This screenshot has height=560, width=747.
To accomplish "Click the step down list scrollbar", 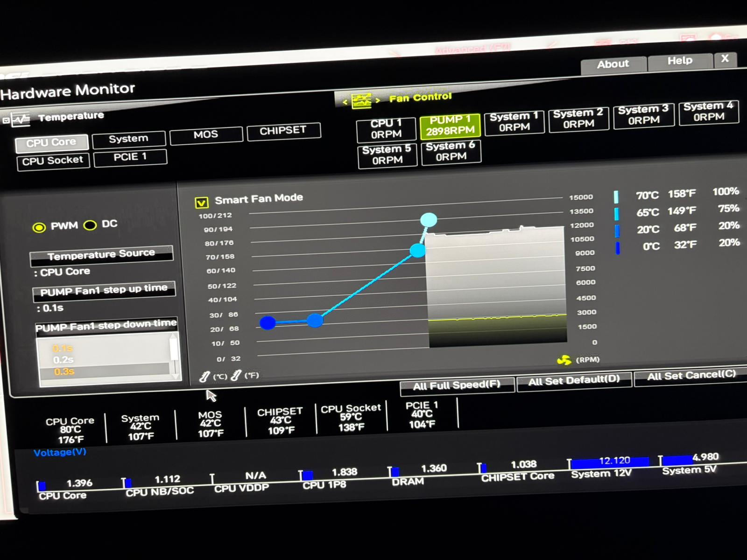I will pos(174,356).
